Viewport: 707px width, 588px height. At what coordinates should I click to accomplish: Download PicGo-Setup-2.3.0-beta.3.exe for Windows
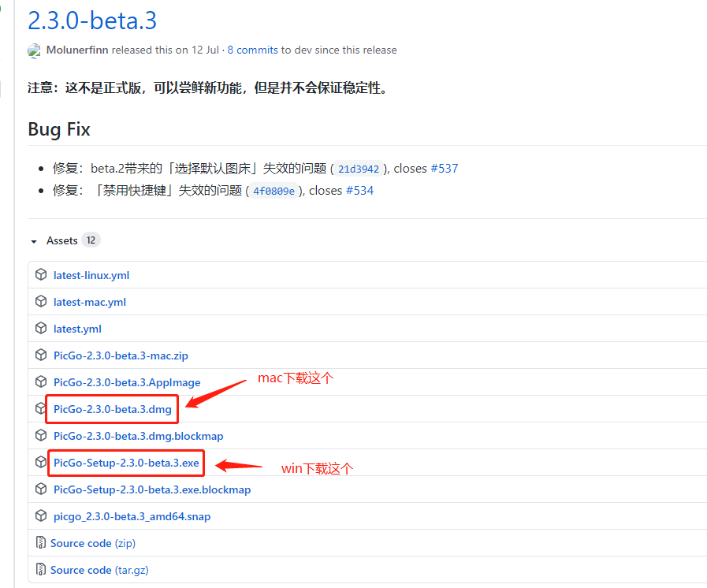coord(126,463)
